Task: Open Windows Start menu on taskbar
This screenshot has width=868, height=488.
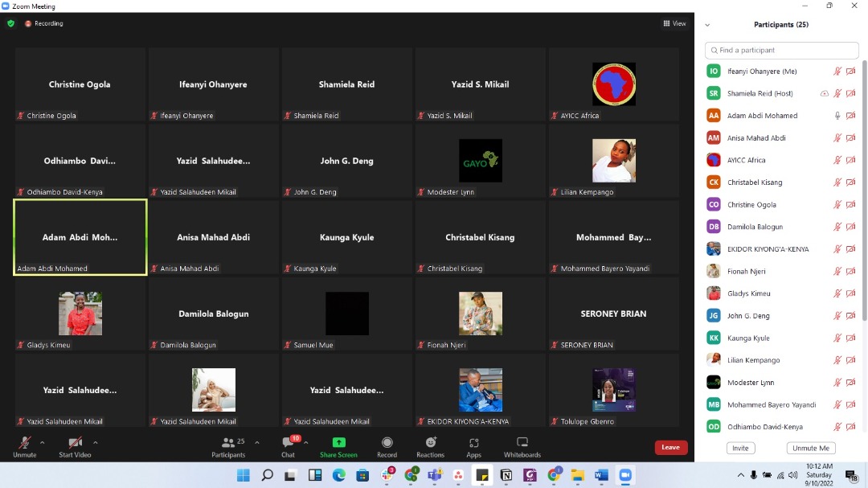Action: (243, 474)
